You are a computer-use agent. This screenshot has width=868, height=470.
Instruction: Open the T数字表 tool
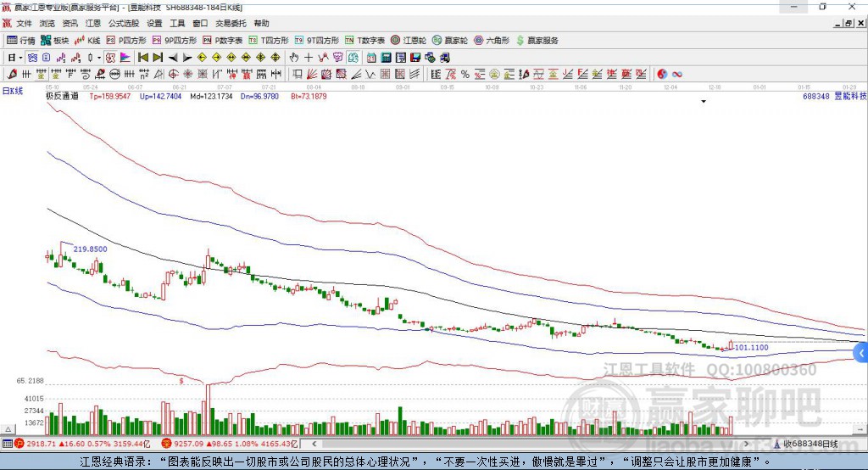(364, 41)
